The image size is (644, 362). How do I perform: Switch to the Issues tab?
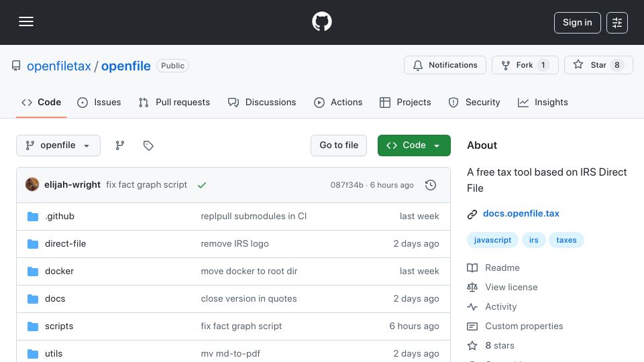(99, 102)
